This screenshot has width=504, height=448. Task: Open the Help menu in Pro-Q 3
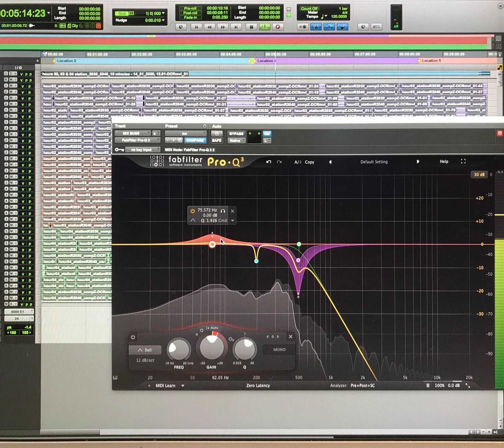click(x=444, y=161)
